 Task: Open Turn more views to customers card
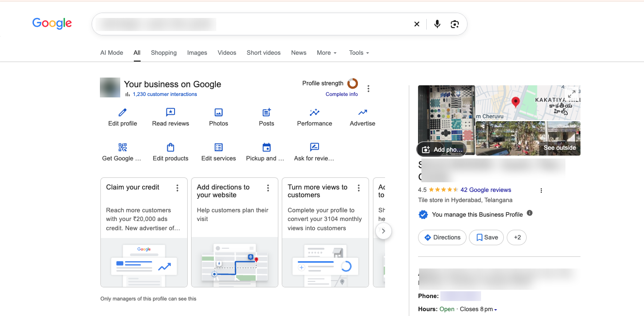click(325, 232)
